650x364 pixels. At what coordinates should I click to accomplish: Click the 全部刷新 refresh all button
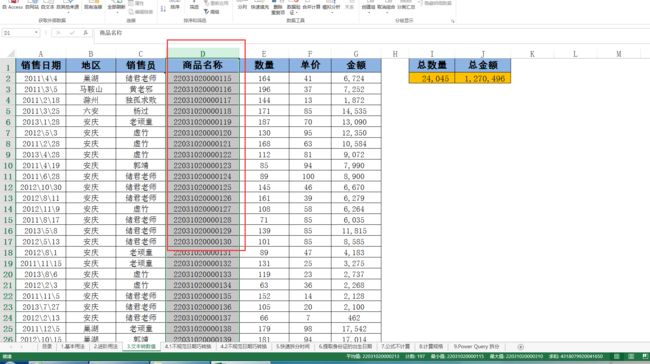pyautogui.click(x=116, y=6)
